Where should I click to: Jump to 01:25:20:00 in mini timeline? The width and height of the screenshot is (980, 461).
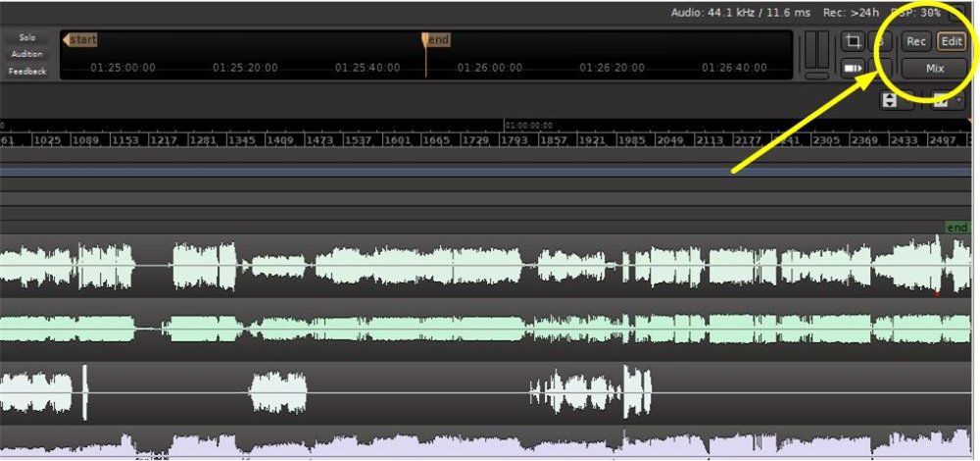point(245,68)
